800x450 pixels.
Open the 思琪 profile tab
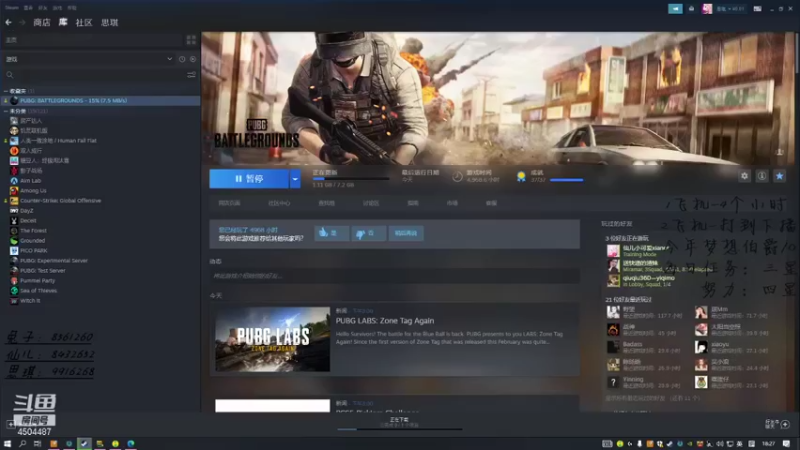[x=110, y=22]
